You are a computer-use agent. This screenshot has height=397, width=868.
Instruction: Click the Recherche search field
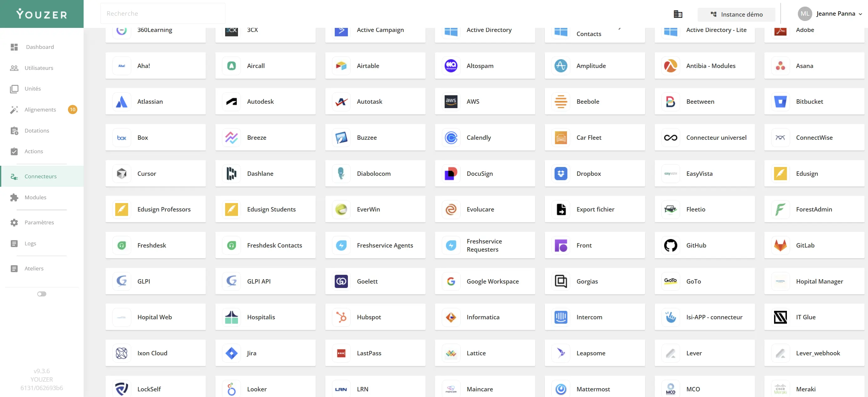163,13
